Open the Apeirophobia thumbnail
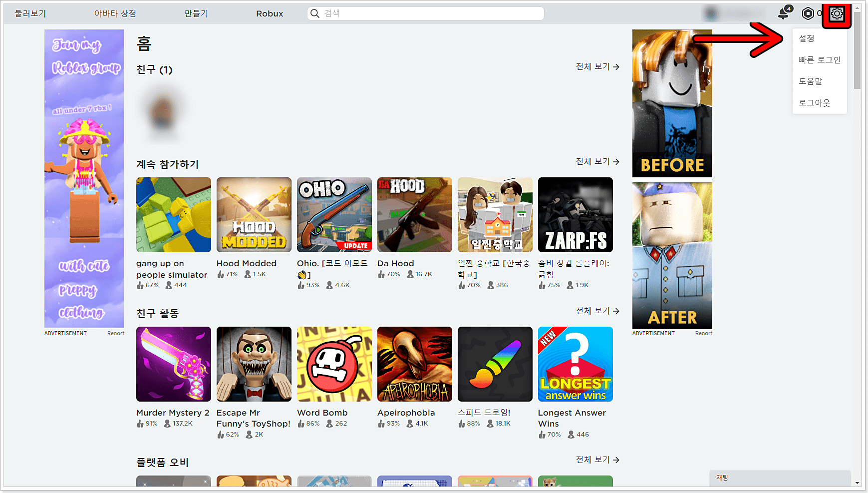The height and width of the screenshot is (493, 868). click(x=415, y=364)
